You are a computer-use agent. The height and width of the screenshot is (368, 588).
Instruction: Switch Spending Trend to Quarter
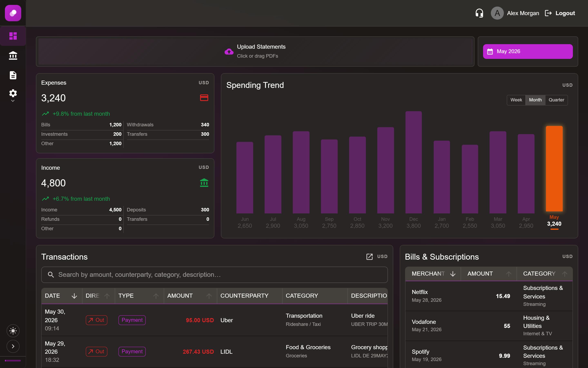tap(556, 100)
